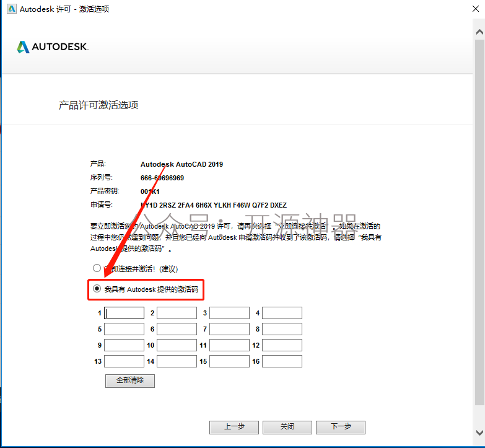Click the serial number 666-69696969

click(162, 178)
